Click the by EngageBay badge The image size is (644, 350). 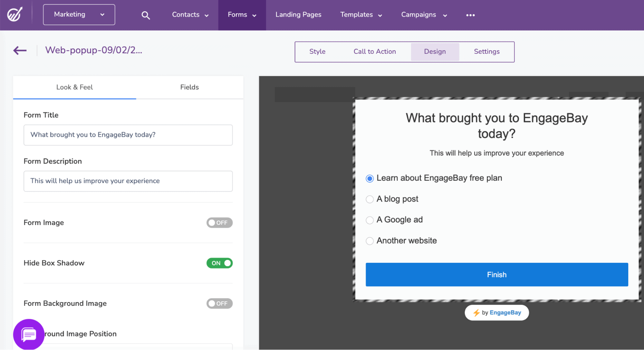click(x=496, y=313)
